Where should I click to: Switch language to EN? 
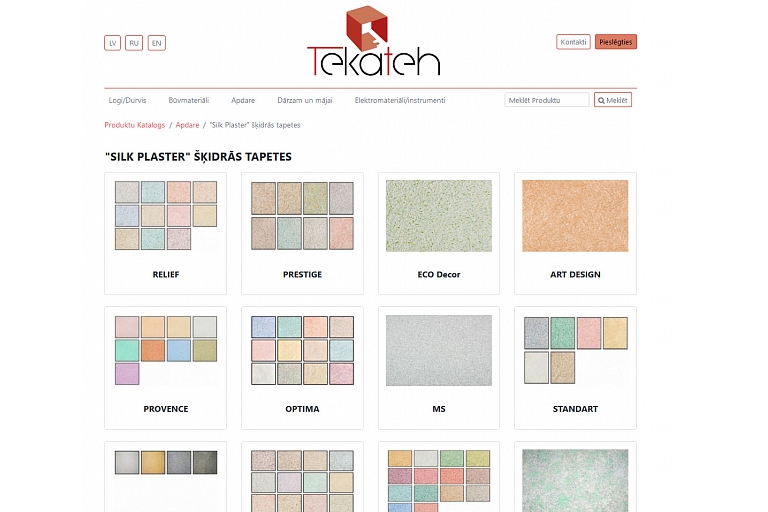click(157, 43)
